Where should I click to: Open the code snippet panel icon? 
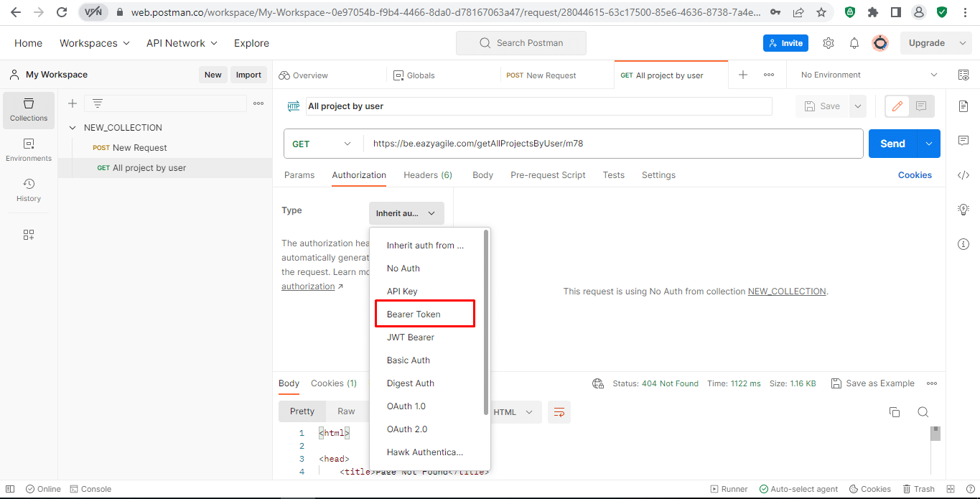coord(963,174)
